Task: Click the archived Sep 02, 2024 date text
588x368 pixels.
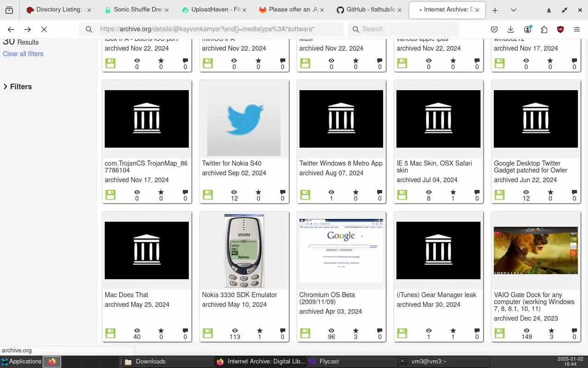Action: pos(234,173)
